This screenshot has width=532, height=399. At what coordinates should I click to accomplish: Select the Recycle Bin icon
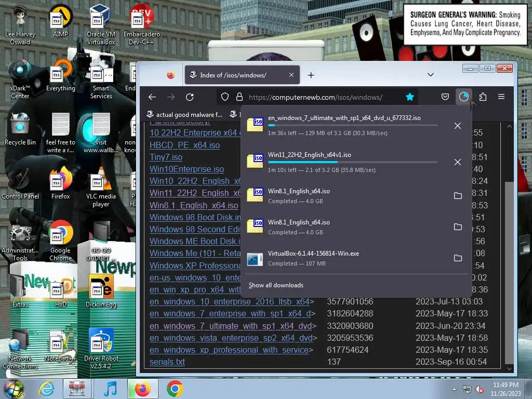[x=20, y=129]
